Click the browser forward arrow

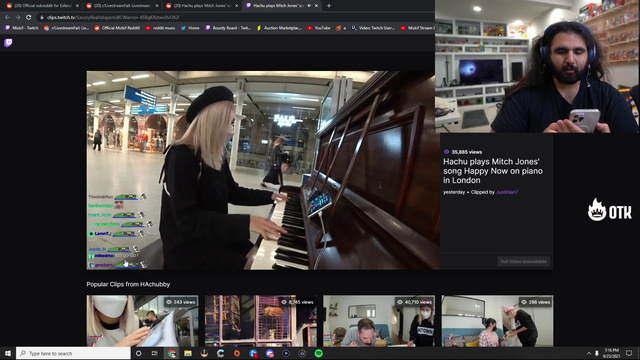(18, 18)
